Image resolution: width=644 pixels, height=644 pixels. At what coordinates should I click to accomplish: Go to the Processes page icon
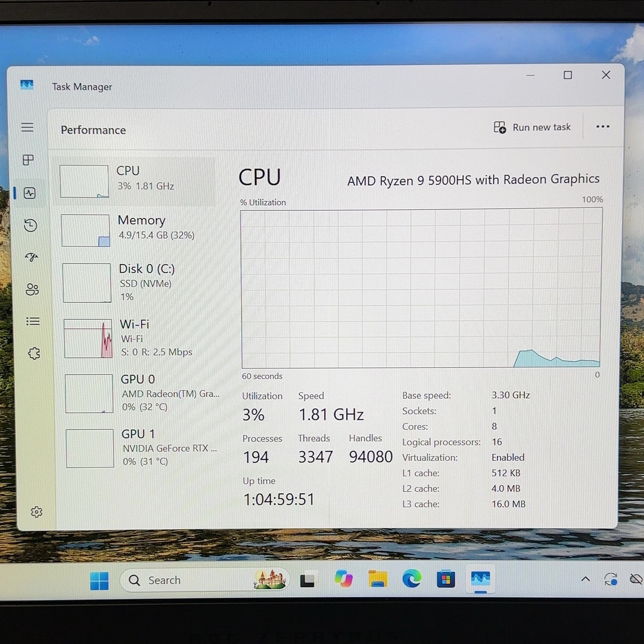pyautogui.click(x=28, y=160)
